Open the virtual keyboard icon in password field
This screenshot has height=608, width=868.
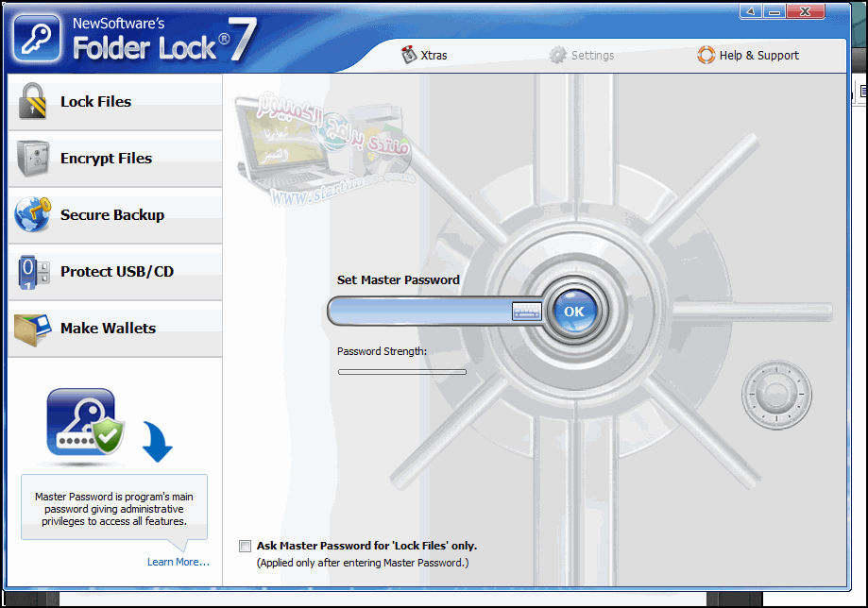526,312
